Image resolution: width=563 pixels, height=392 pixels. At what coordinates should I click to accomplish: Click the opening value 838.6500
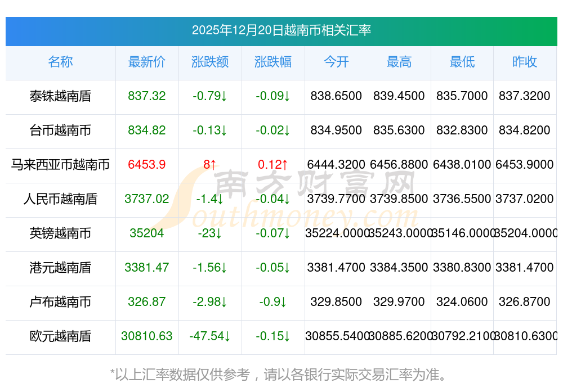(336, 96)
